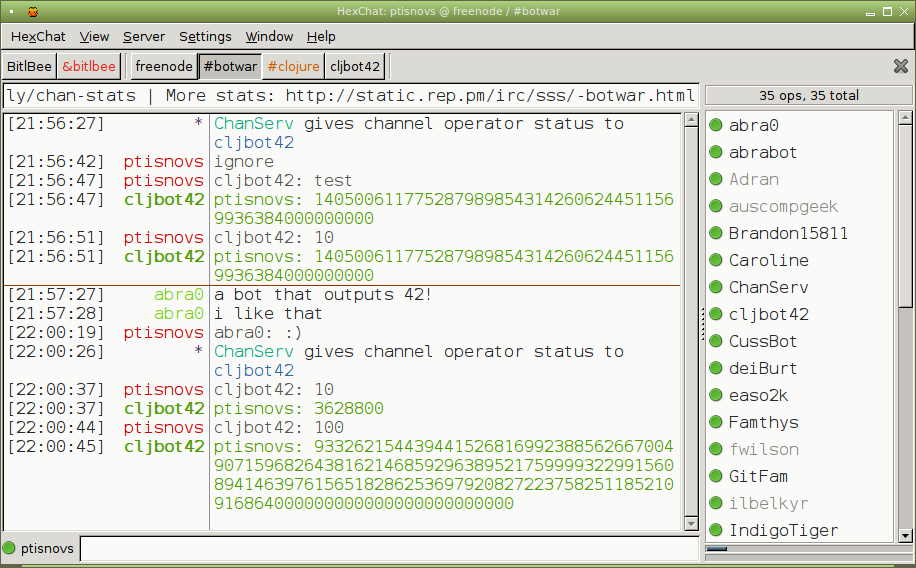Click the user list scrollbar down arrow
916x568 pixels.
coord(904,536)
